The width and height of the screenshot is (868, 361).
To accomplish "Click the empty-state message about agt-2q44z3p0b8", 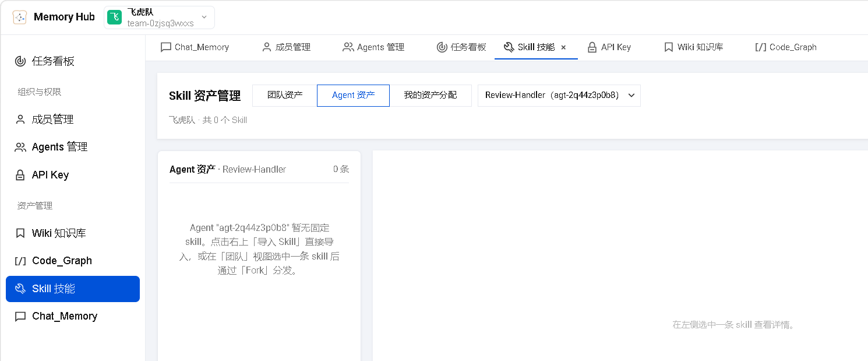I will click(x=259, y=249).
